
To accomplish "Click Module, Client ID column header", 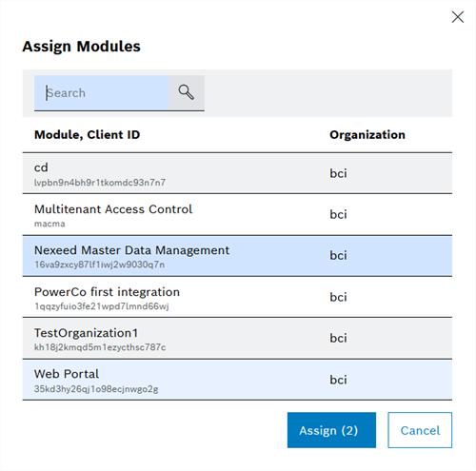I will (x=87, y=135).
